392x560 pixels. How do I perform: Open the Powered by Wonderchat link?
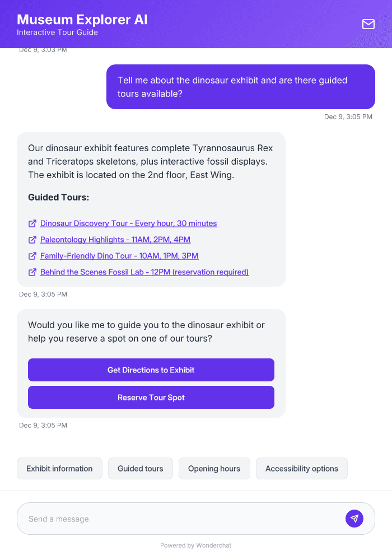pyautogui.click(x=196, y=545)
